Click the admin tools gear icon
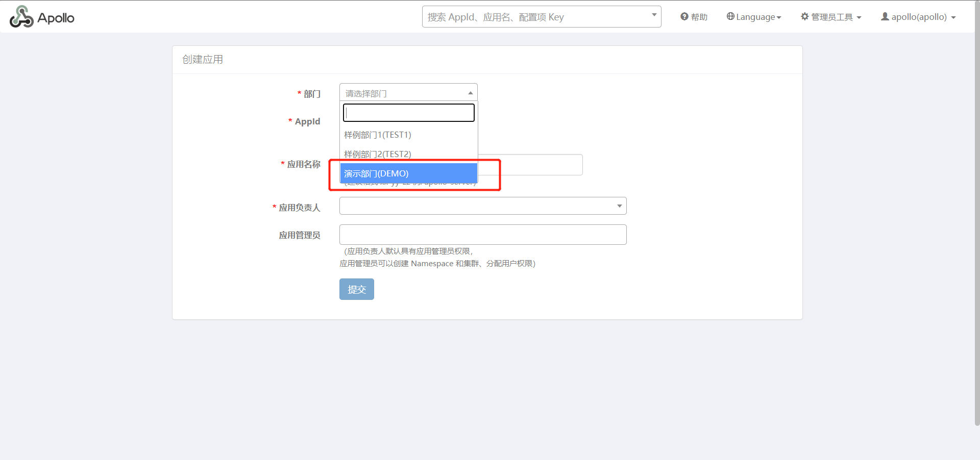The width and height of the screenshot is (980, 460). point(805,17)
